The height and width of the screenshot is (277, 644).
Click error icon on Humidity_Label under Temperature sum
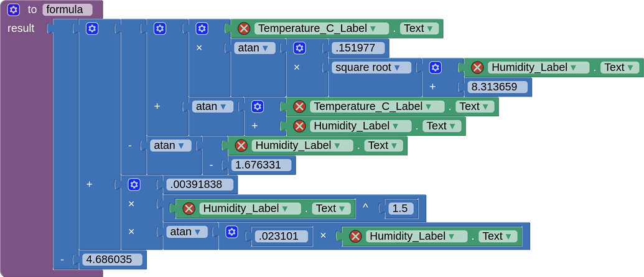299,126
